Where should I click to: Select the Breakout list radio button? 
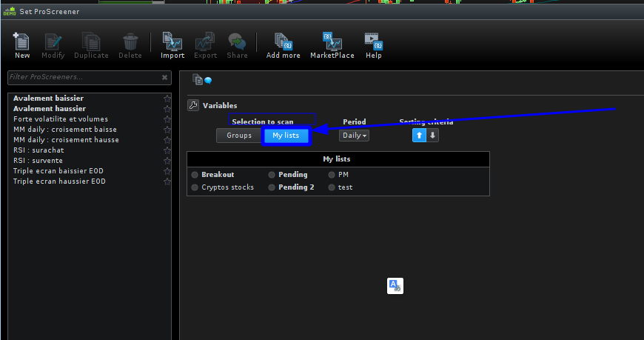(x=195, y=175)
